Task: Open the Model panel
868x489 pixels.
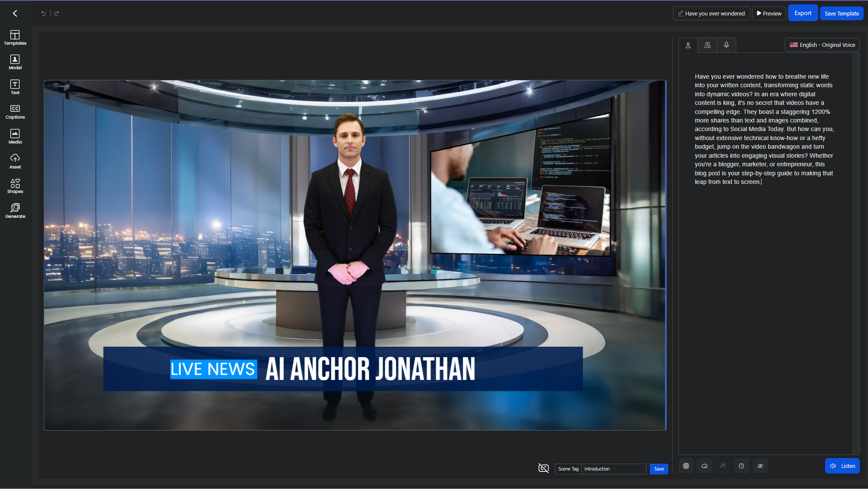Action: click(15, 62)
